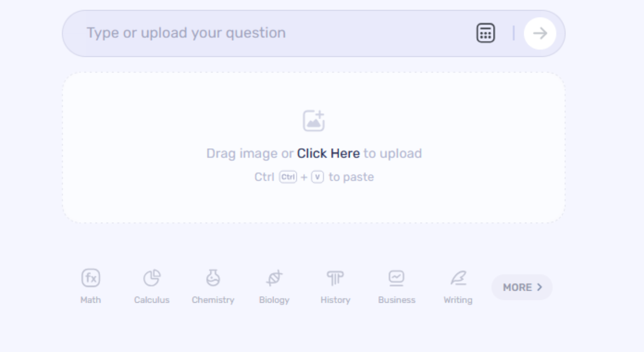This screenshot has width=644, height=352.
Task: Open the calculator keyboard icon
Action: (x=486, y=33)
